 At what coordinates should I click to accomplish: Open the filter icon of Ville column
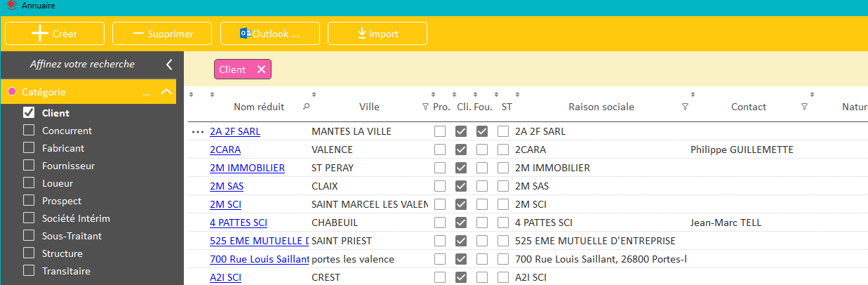coord(425,107)
